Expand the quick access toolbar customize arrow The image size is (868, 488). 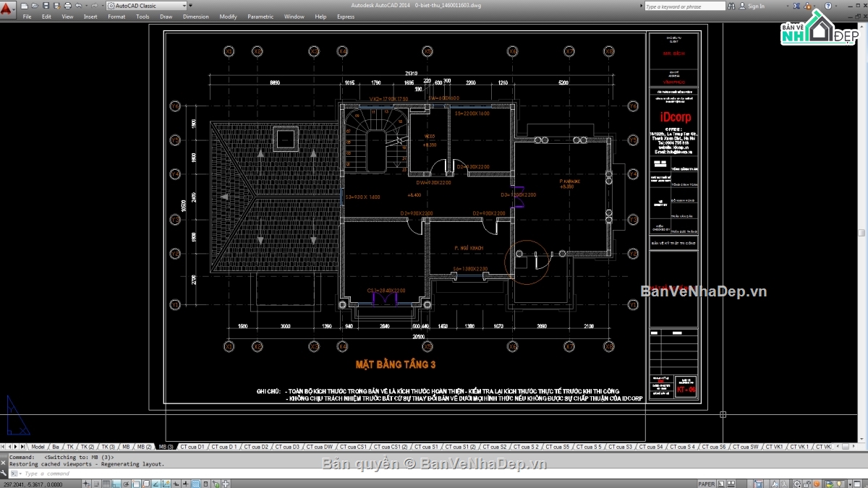point(190,5)
